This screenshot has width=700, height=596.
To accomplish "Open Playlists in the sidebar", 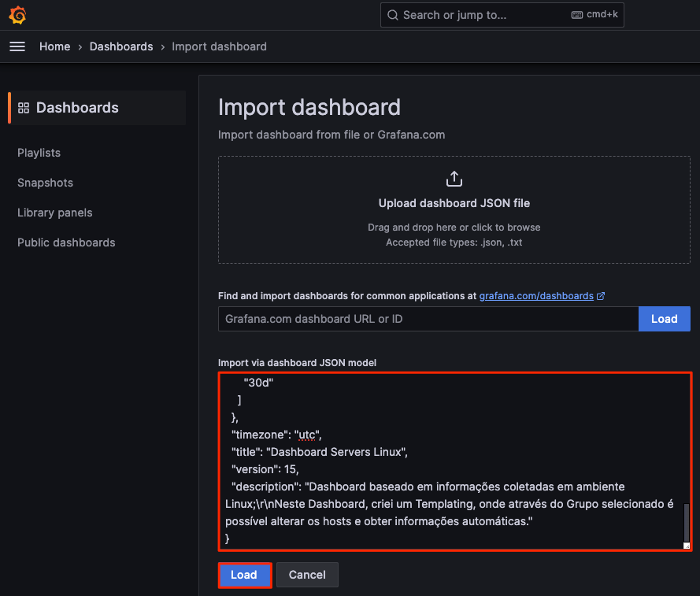I will tap(39, 153).
